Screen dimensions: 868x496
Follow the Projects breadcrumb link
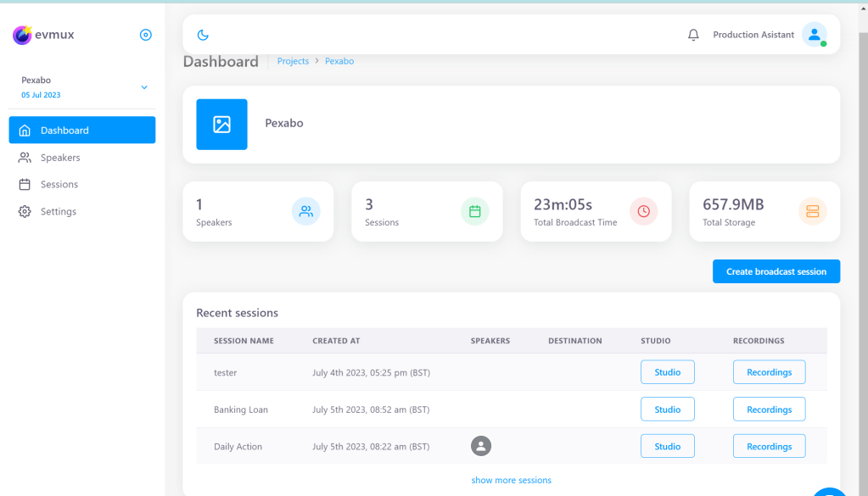[293, 61]
